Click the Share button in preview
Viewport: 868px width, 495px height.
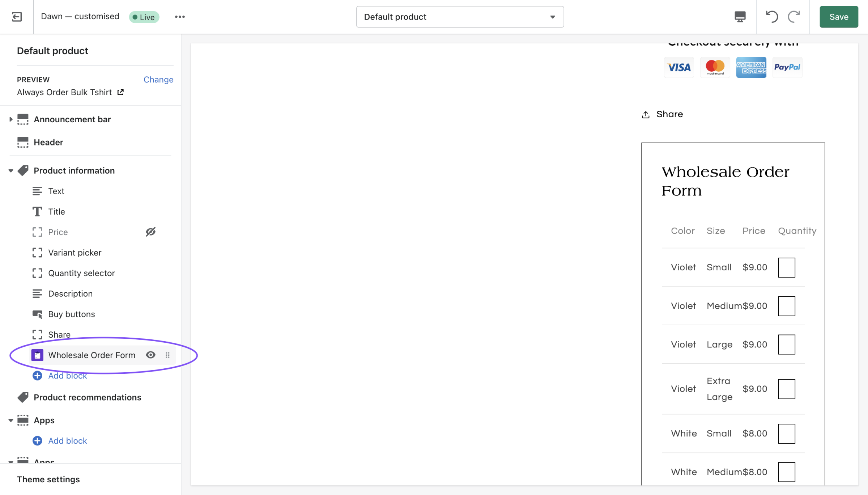(x=662, y=114)
